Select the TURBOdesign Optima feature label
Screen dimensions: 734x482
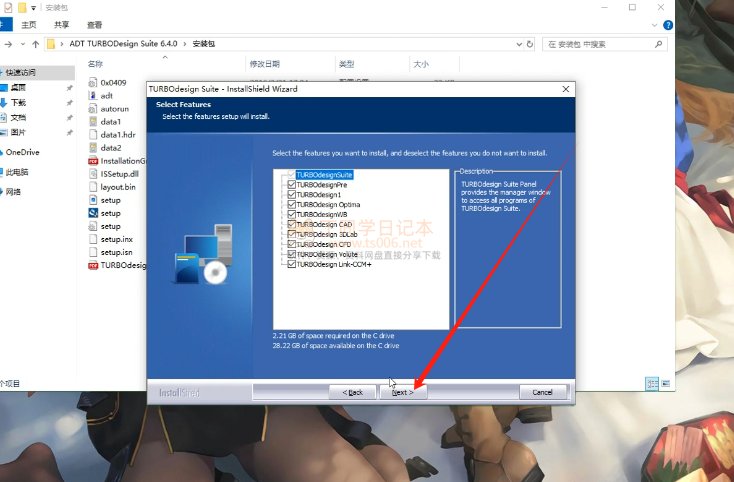click(x=328, y=204)
